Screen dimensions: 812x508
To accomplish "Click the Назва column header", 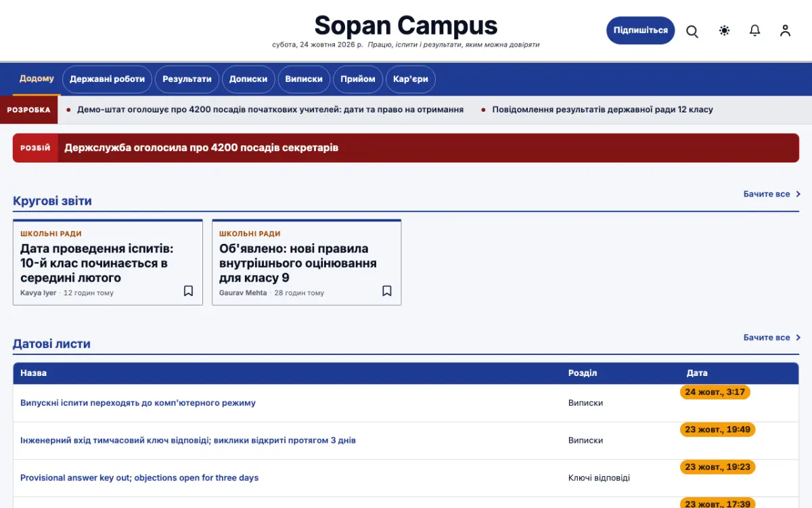I will point(34,373).
